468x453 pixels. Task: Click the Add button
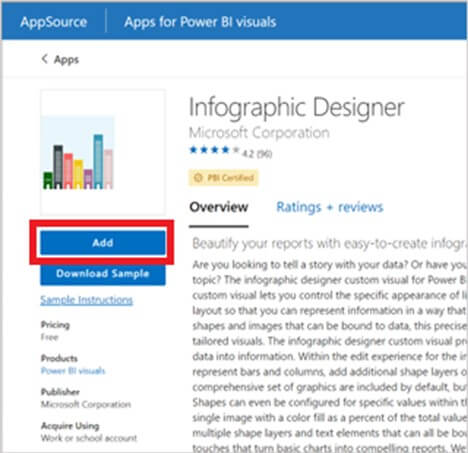pyautogui.click(x=103, y=243)
